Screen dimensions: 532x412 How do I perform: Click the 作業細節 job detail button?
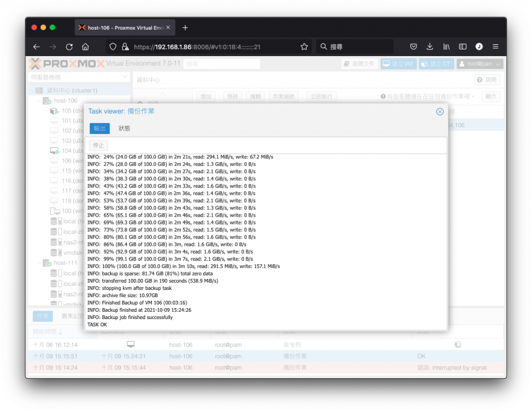coord(284,97)
